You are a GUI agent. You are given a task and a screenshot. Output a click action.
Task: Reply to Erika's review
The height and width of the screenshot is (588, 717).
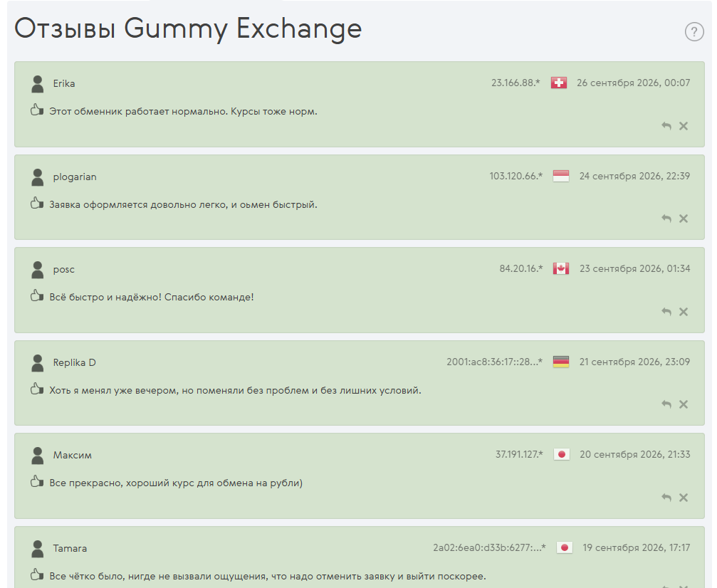666,126
